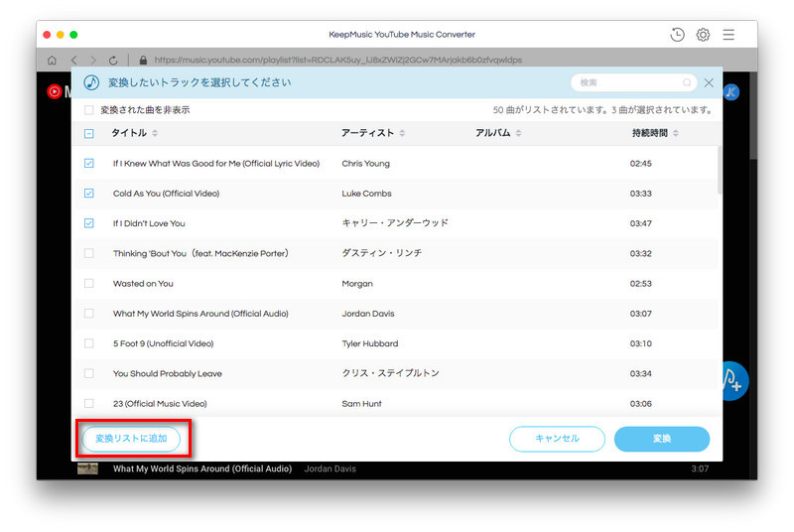Go to the home page icon
Screen dimensions: 794x532
coord(52,60)
